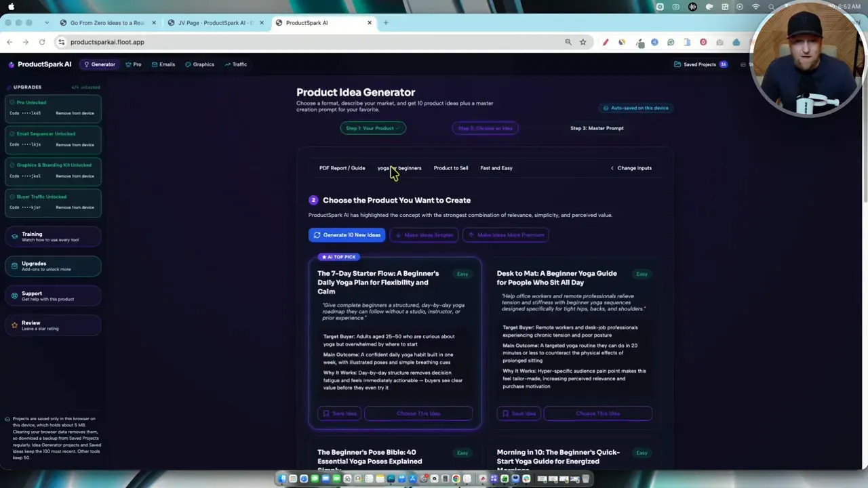The image size is (868, 488).
Task: Remove Buyer Traffic code from device
Action: coord(75,207)
